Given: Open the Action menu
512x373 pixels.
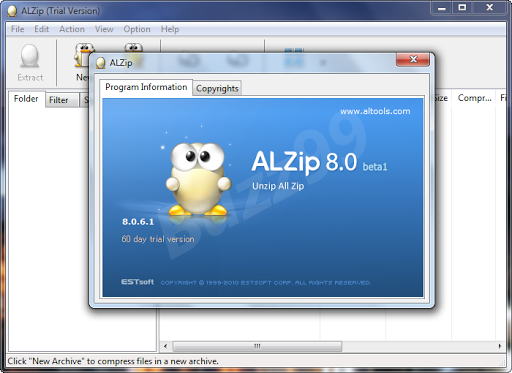Looking at the screenshot, I should point(72,29).
